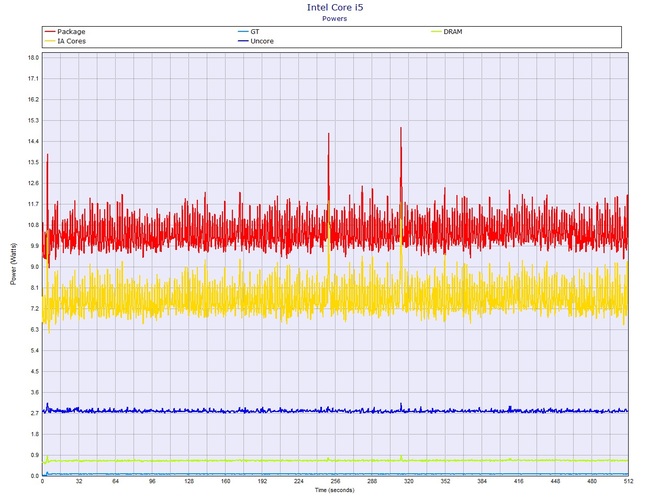Click the 32 x-axis tick label
The height and width of the screenshot is (502, 670).
(79, 481)
